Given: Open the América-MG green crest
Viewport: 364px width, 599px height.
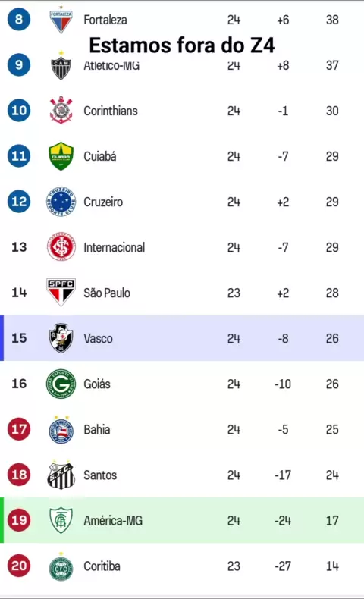Looking at the screenshot, I should 61,520.
